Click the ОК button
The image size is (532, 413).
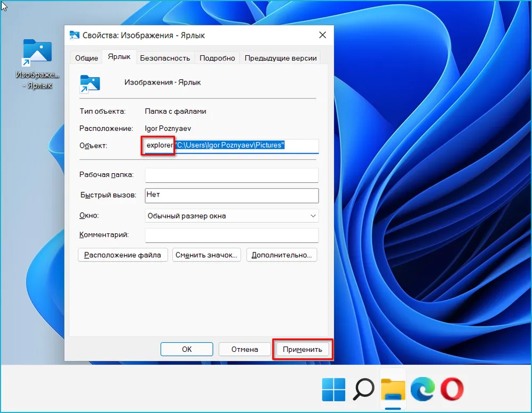point(187,349)
